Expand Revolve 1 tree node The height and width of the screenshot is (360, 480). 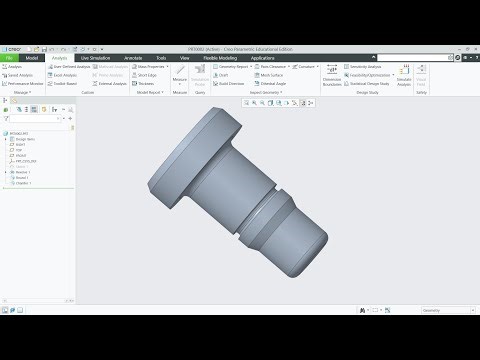click(5, 172)
